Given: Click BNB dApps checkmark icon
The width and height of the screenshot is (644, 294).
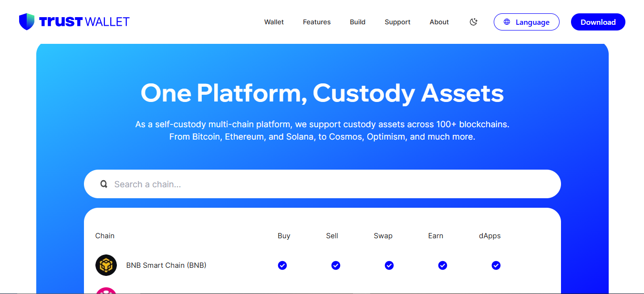Looking at the screenshot, I should [496, 265].
